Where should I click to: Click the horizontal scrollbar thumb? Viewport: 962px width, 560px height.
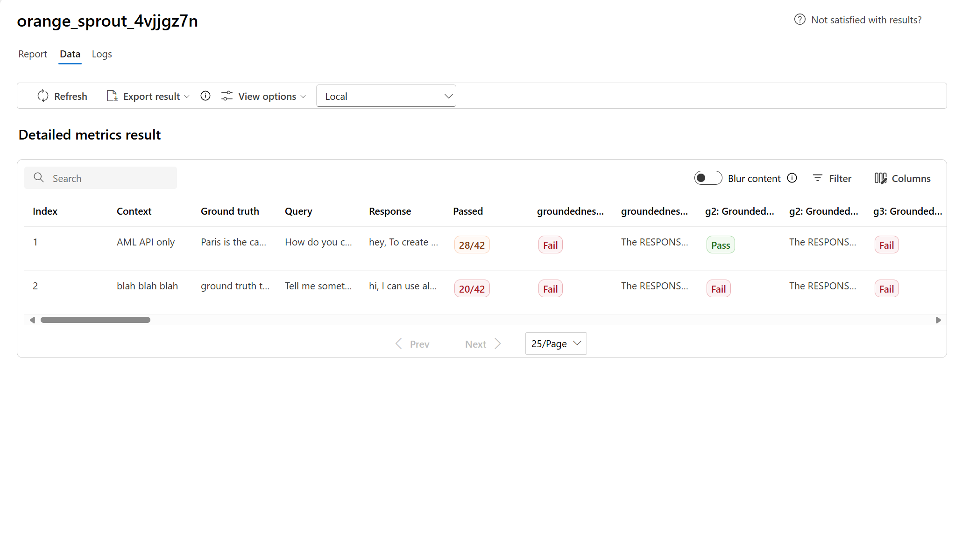[x=95, y=320]
